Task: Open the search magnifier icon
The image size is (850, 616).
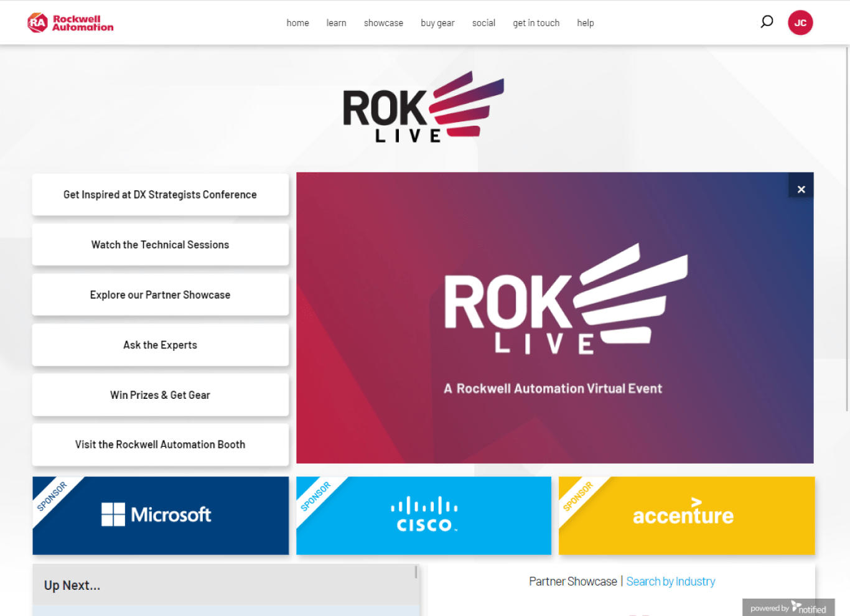Action: pos(767,21)
